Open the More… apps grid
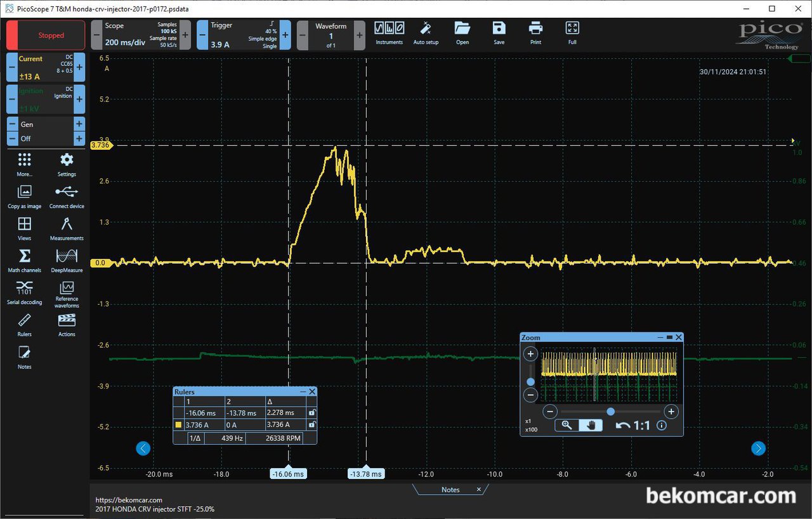 [24, 164]
